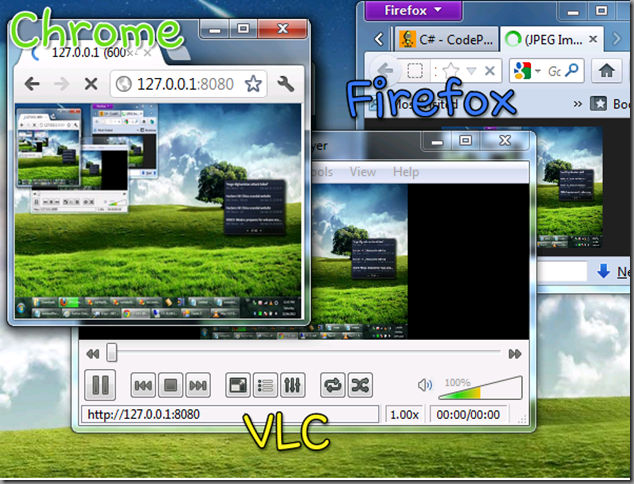Expand the Firefox bookmarks toolbar overflow chevron
Screen dimensions: 634x484
(577, 104)
